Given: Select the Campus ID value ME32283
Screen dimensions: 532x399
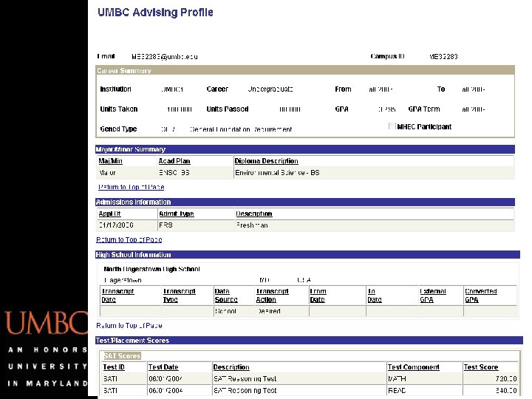Looking at the screenshot, I should pos(443,57).
